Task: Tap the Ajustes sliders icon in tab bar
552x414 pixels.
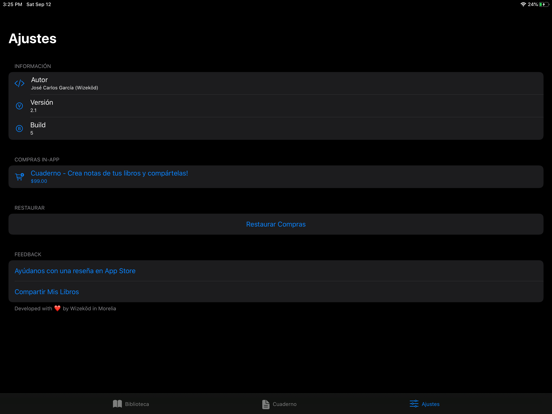Action: (x=414, y=404)
